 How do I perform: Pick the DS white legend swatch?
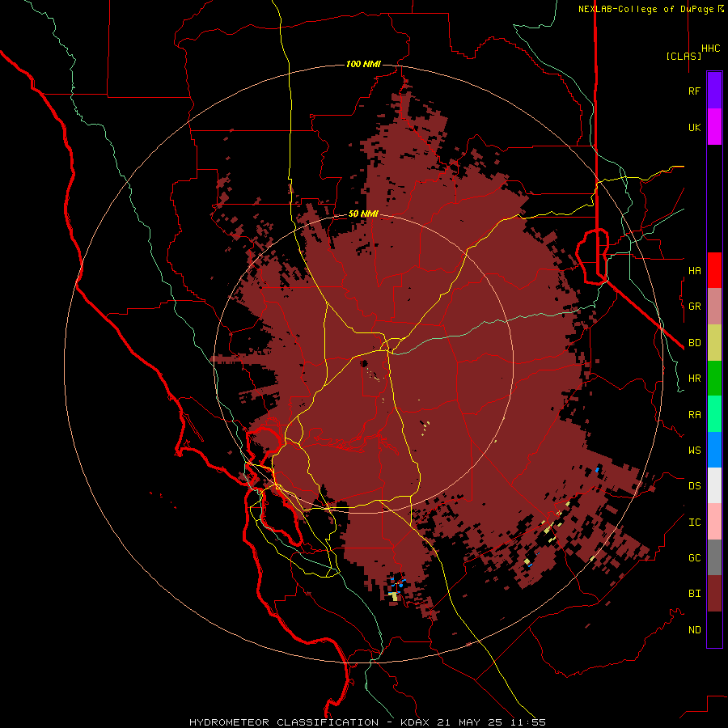tap(714, 485)
